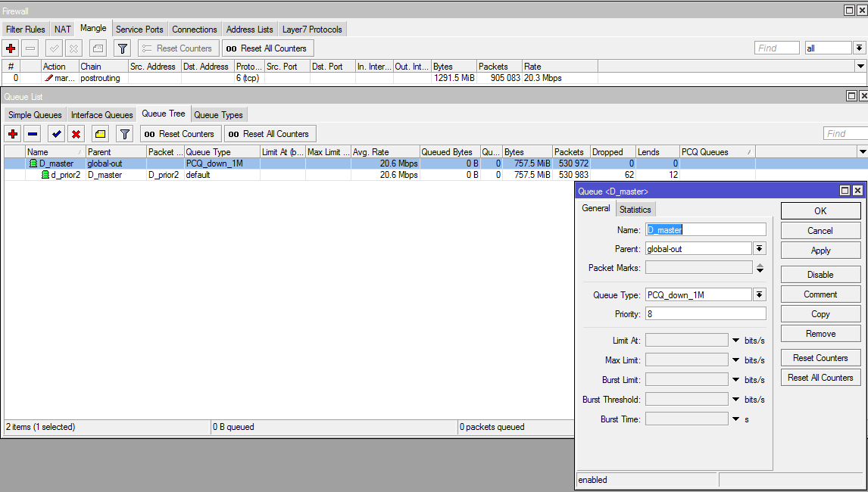The height and width of the screenshot is (492, 868).
Task: Click Copy button in Queue dialog
Action: click(x=820, y=314)
